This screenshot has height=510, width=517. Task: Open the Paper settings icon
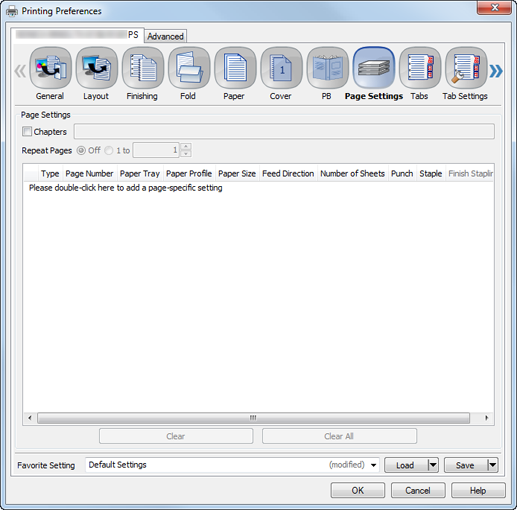click(235, 68)
